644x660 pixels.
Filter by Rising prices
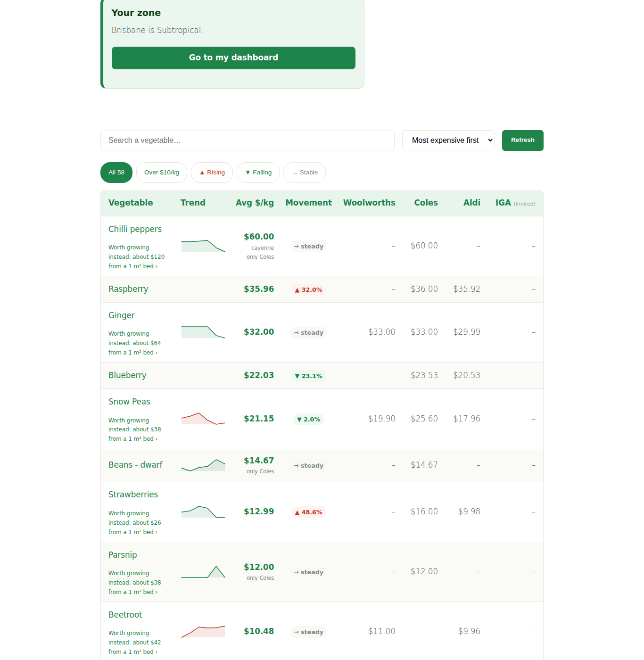pos(212,173)
